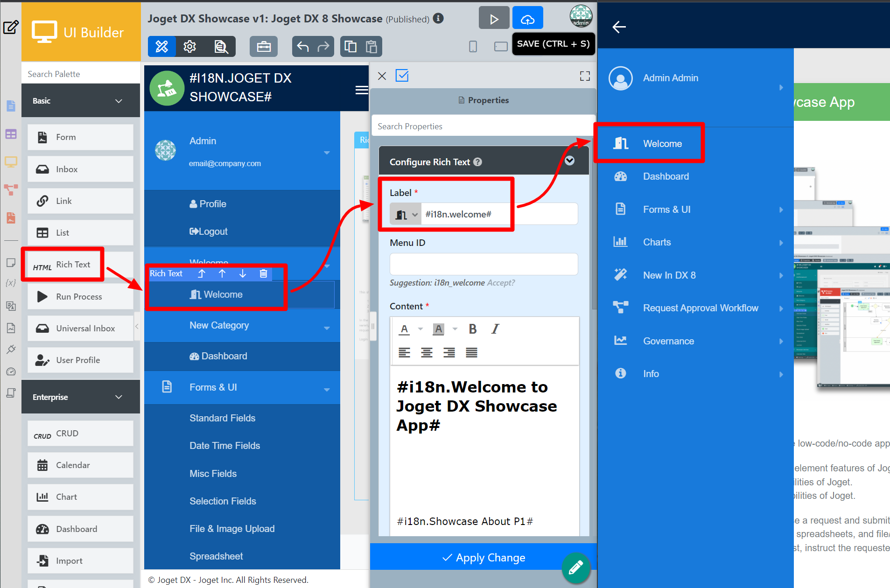
Task: Undo the last change
Action: (x=303, y=46)
